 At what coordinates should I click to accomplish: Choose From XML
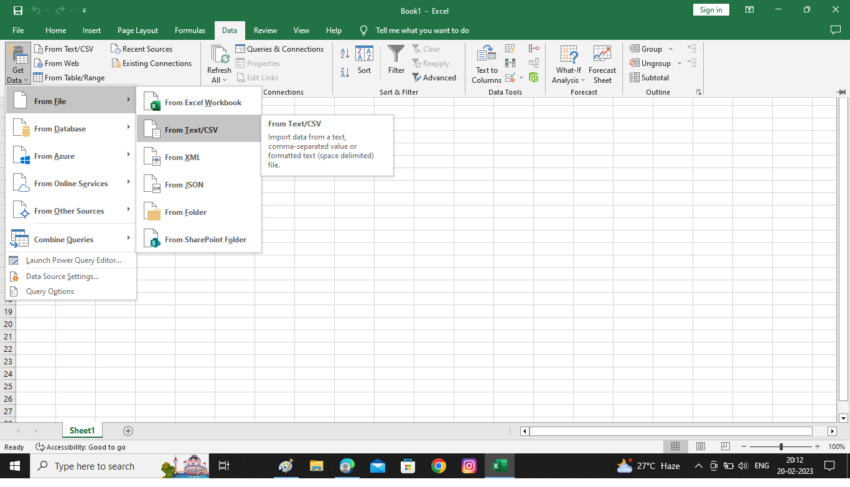point(199,157)
